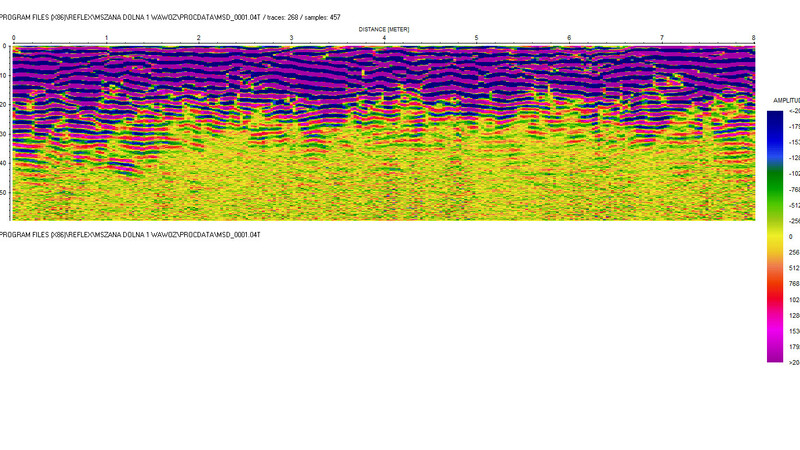Click the 256 value label on amplitude legend
The width and height of the screenshot is (800, 450).
point(793,252)
